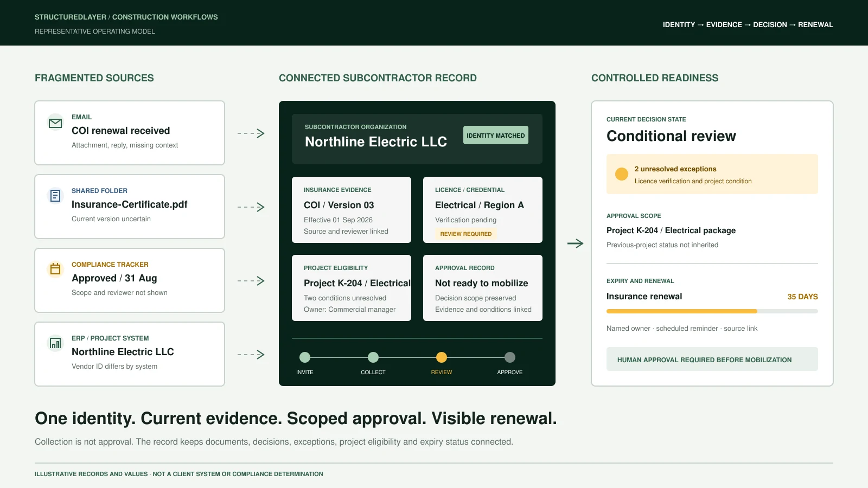
Task: Open the ERP Northline Electric LLC card
Action: tap(130, 354)
